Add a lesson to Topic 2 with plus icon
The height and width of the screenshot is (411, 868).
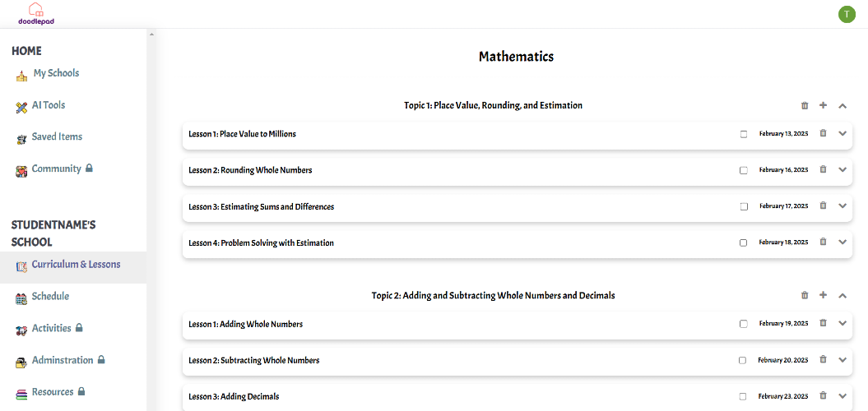824,295
